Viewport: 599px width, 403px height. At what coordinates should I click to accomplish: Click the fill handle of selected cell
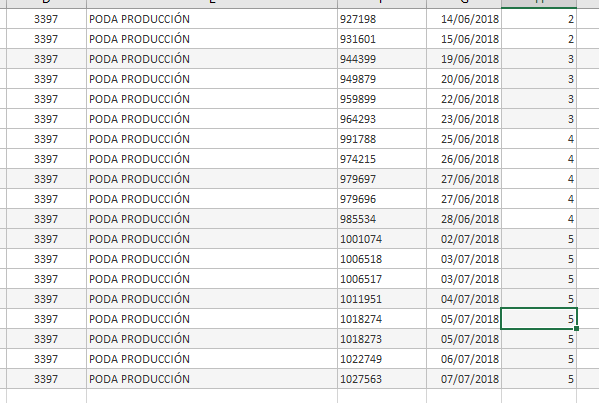(x=576, y=328)
